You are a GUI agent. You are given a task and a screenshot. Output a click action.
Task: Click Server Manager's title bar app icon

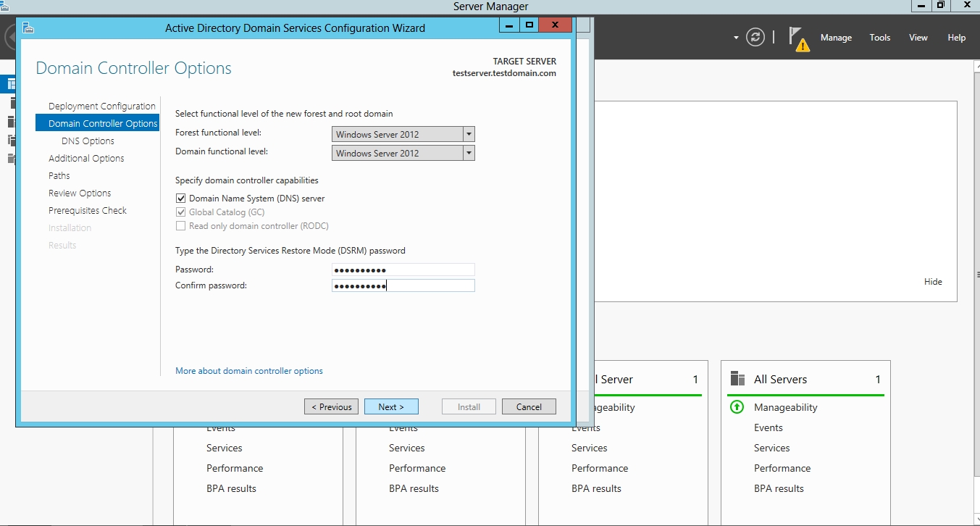(4, 5)
